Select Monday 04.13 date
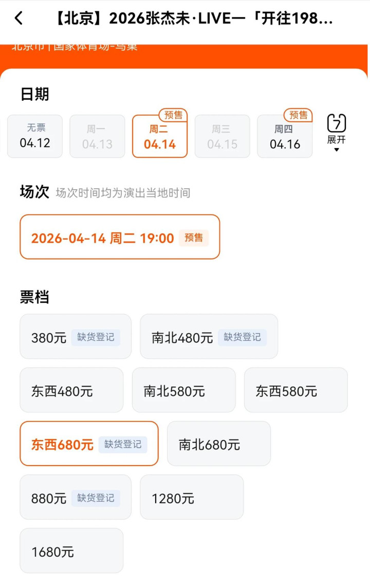This screenshot has width=370, height=588. (97, 136)
